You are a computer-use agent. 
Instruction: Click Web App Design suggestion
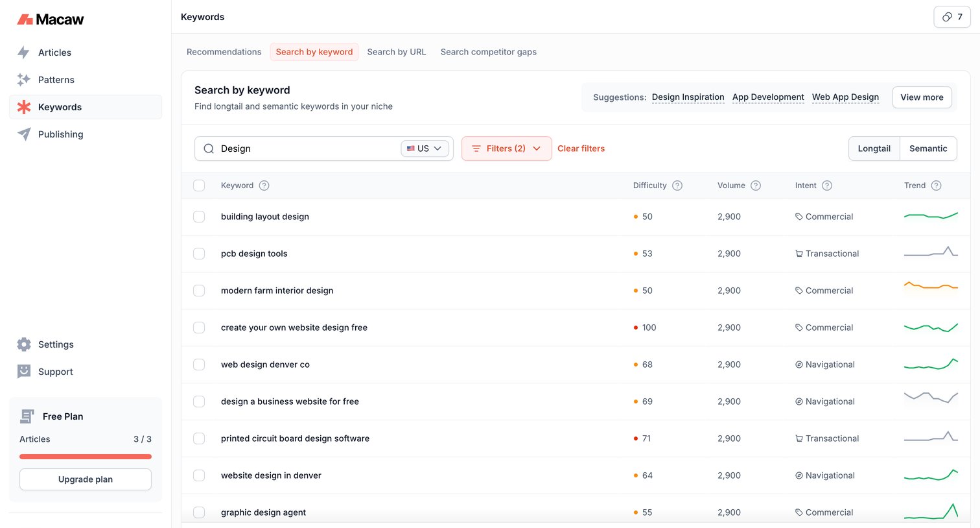pyautogui.click(x=845, y=97)
